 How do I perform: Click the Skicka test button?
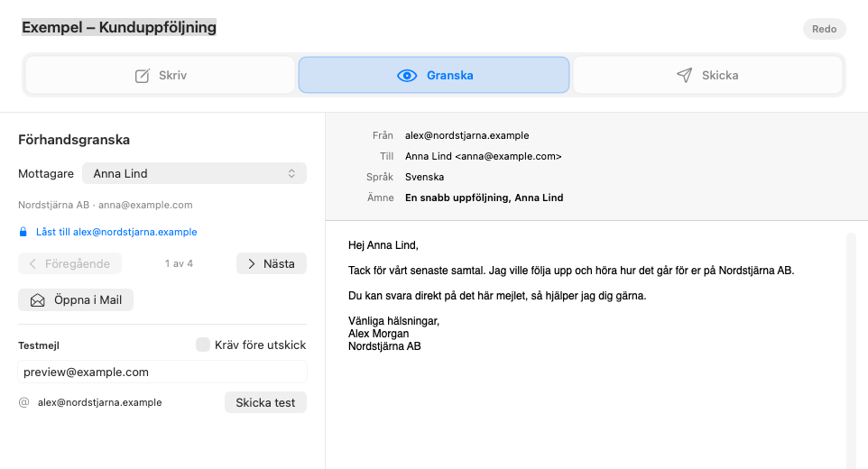point(265,402)
